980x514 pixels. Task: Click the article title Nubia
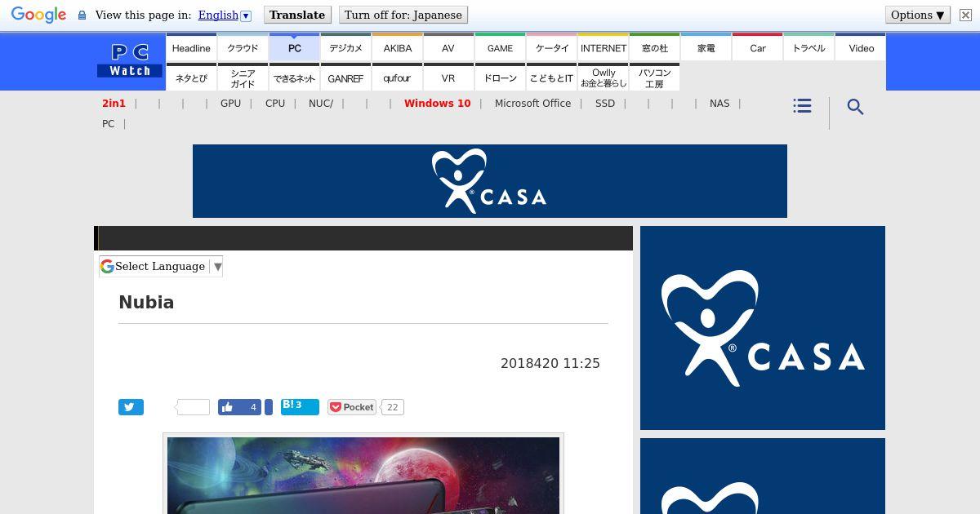(x=146, y=303)
